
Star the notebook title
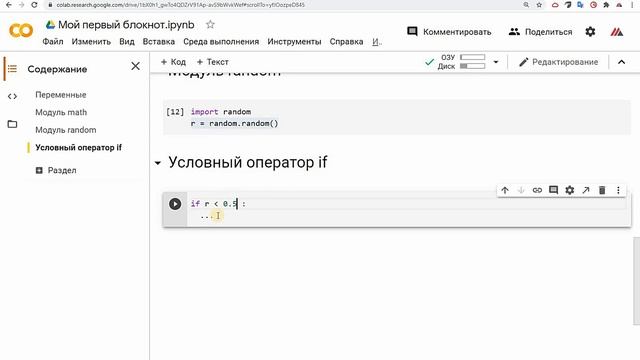(210, 24)
